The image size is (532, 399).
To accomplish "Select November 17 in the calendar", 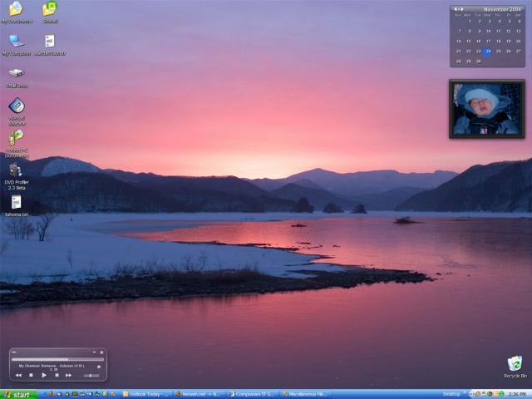I will pos(489,42).
